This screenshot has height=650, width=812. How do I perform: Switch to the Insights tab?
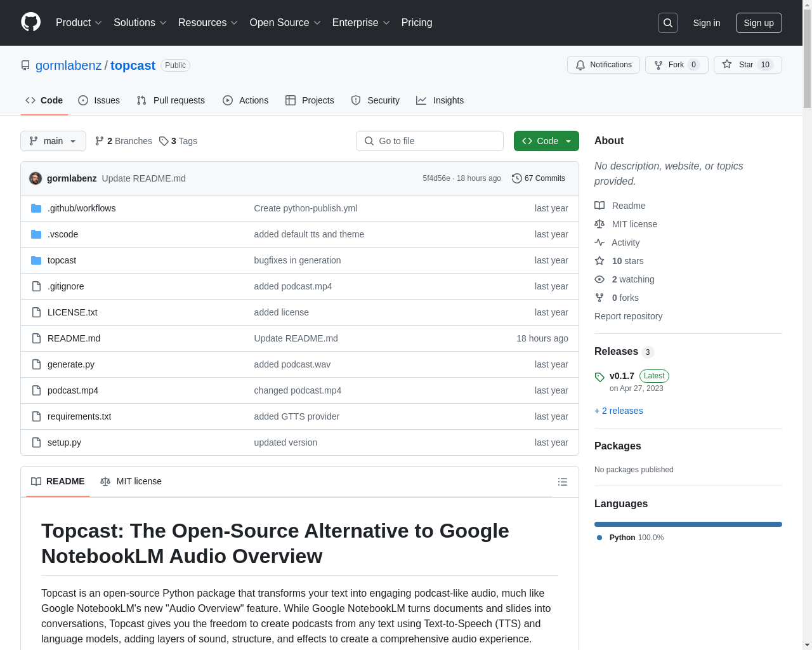point(440,100)
